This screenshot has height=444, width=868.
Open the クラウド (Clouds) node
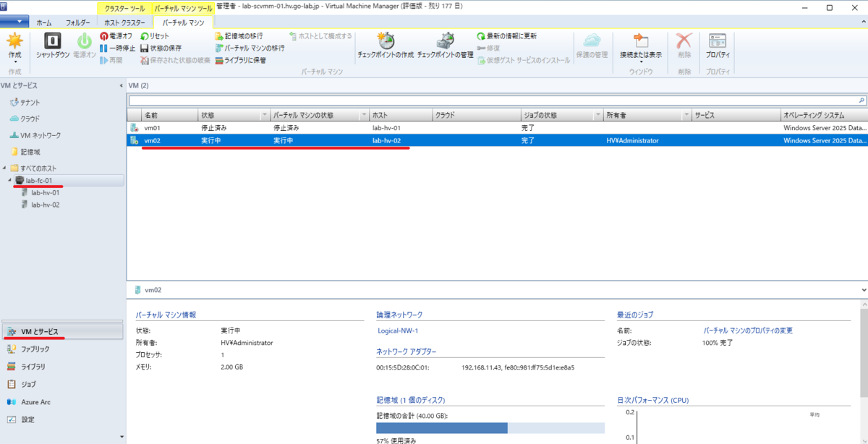[x=25, y=119]
